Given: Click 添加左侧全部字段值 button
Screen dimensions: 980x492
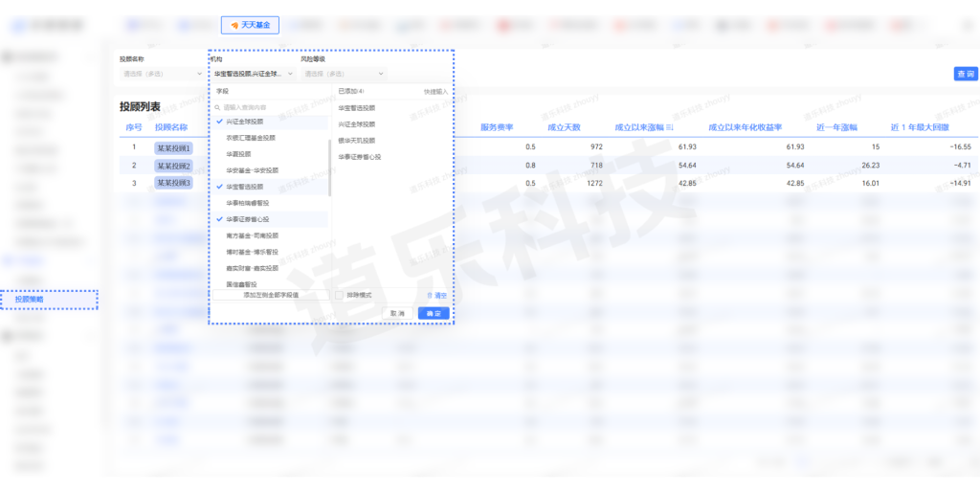Looking at the screenshot, I should click(271, 296).
